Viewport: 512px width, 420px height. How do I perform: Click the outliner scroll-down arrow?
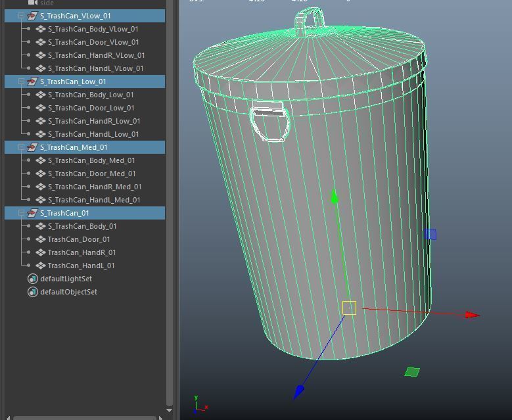click(169, 410)
